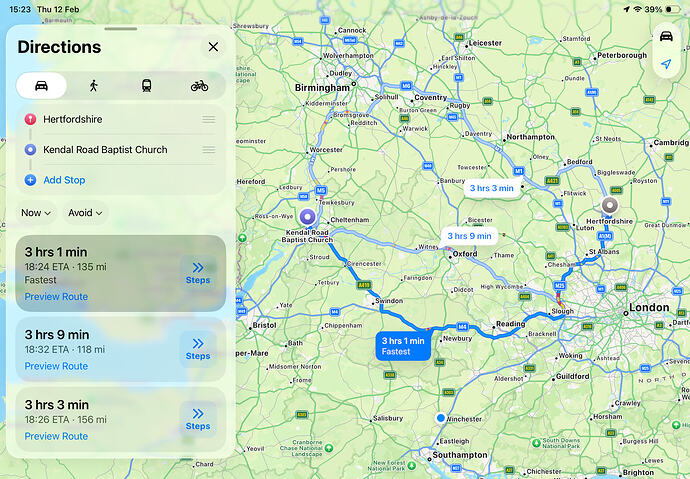
Task: Click Preview Route for the 118 mi route
Action: (56, 366)
